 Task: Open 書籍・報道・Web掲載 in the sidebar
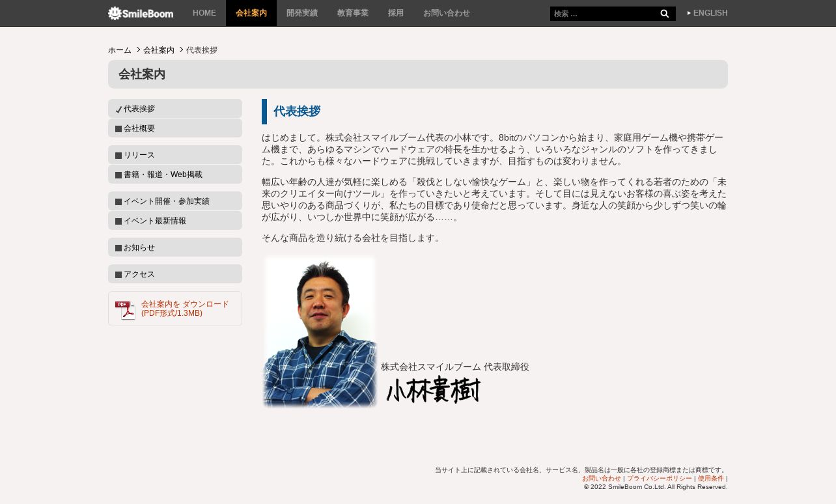pos(175,175)
